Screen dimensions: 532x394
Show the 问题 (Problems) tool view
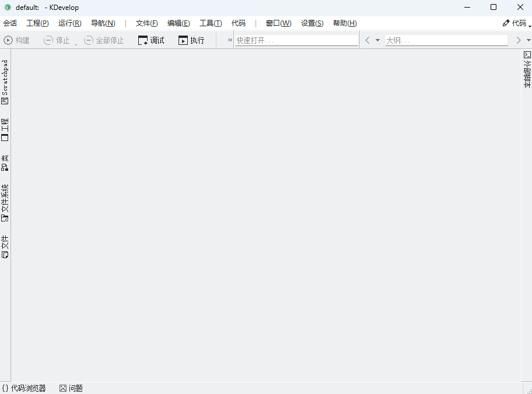[70, 388]
